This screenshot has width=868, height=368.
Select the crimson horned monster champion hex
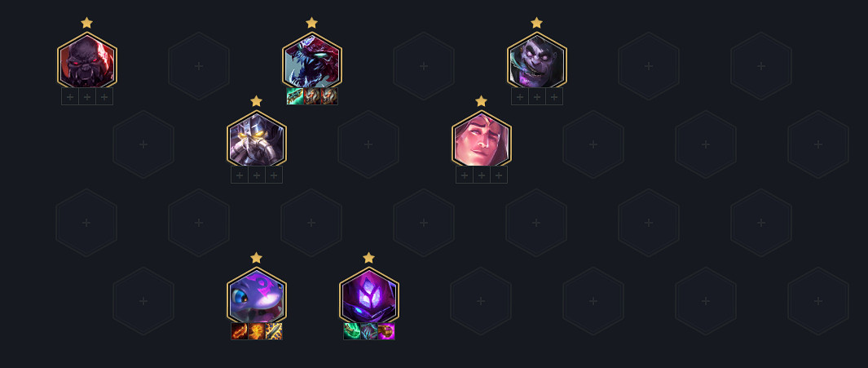pos(311,60)
